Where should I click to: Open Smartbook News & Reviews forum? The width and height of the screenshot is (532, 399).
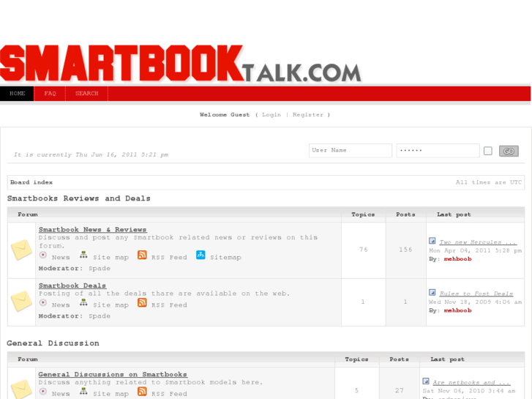point(92,230)
